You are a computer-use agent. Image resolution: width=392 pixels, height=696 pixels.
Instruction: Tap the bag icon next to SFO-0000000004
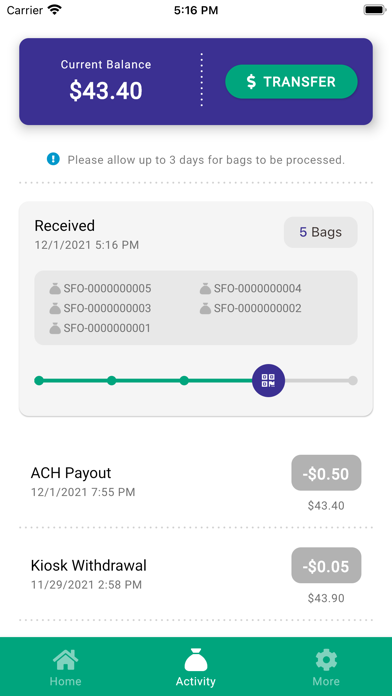[205, 289]
